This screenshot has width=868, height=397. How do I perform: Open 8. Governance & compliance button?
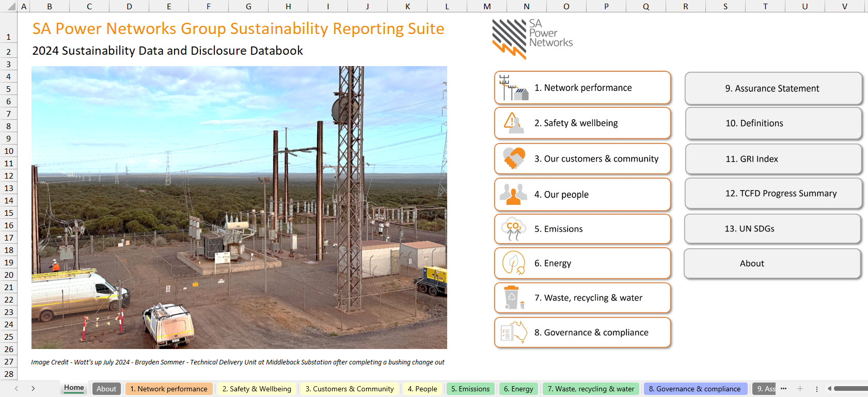pyautogui.click(x=582, y=332)
